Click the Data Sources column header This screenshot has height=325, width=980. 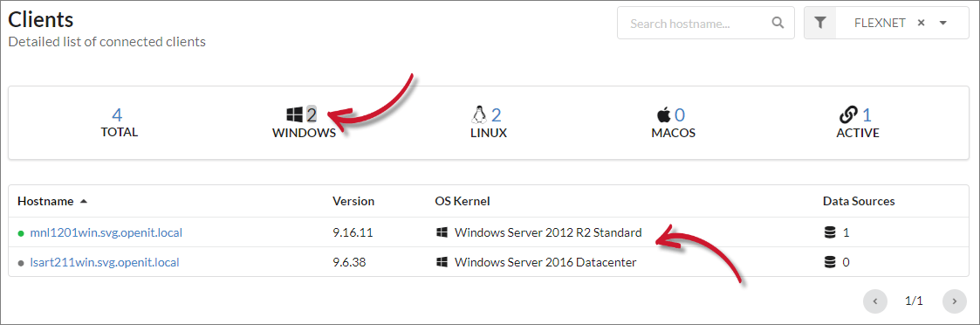click(x=859, y=201)
